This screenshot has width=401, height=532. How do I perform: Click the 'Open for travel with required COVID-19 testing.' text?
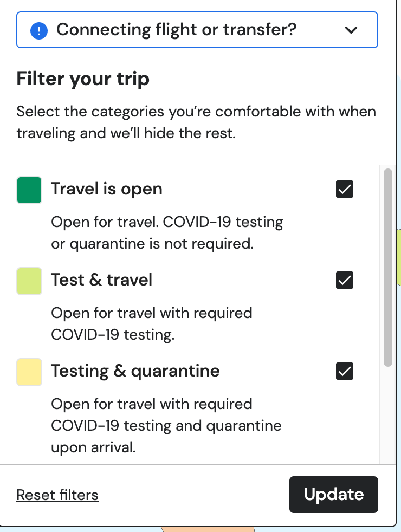click(x=152, y=323)
